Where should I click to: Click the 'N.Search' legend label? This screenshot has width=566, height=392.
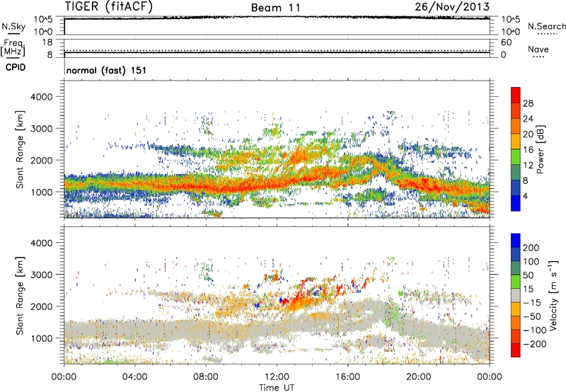(x=546, y=26)
